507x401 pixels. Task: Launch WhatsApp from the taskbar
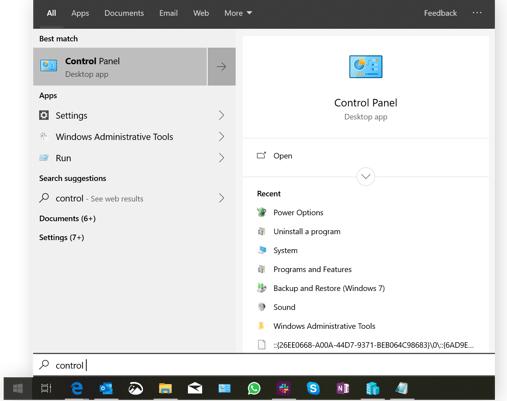point(254,388)
